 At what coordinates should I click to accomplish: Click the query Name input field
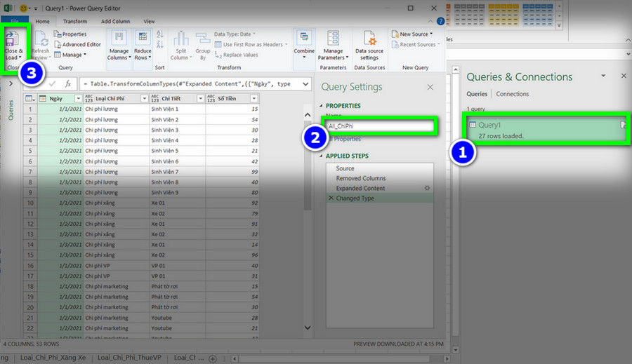click(x=380, y=126)
